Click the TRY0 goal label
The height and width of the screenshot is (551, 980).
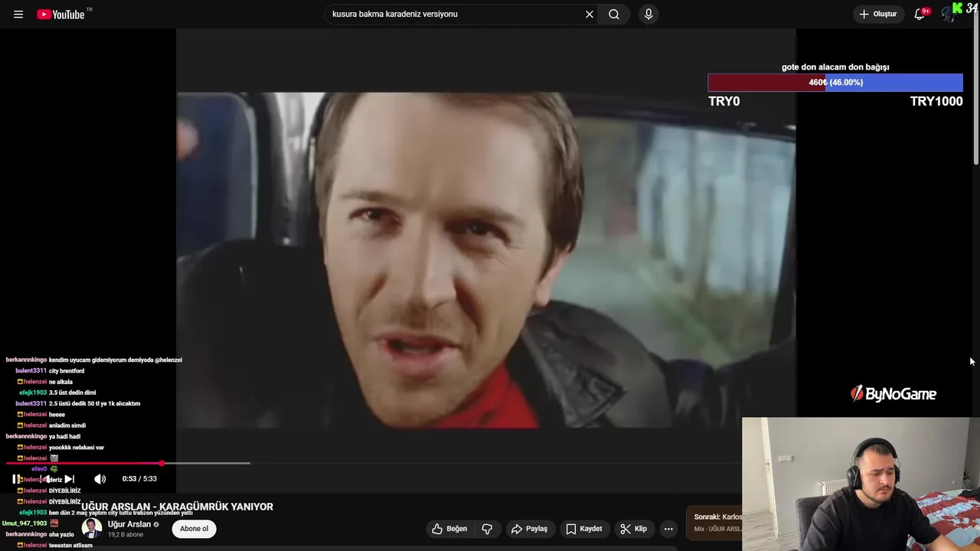[x=724, y=101]
